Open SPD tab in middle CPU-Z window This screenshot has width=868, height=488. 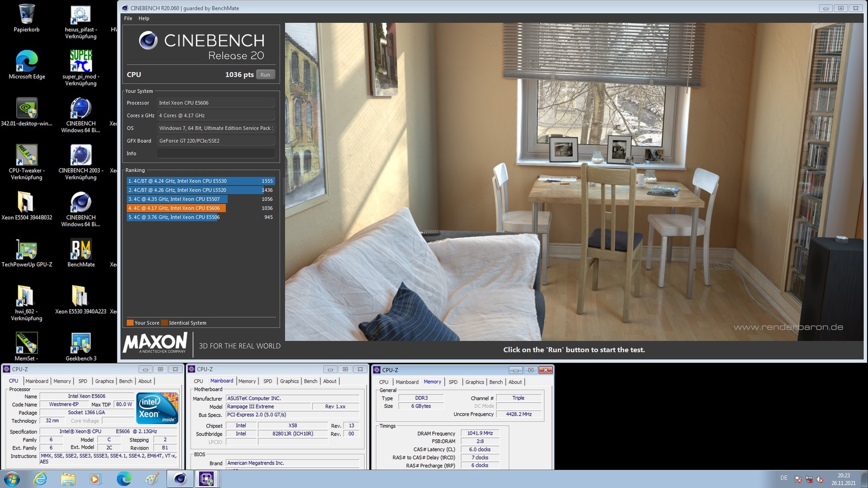[268, 381]
